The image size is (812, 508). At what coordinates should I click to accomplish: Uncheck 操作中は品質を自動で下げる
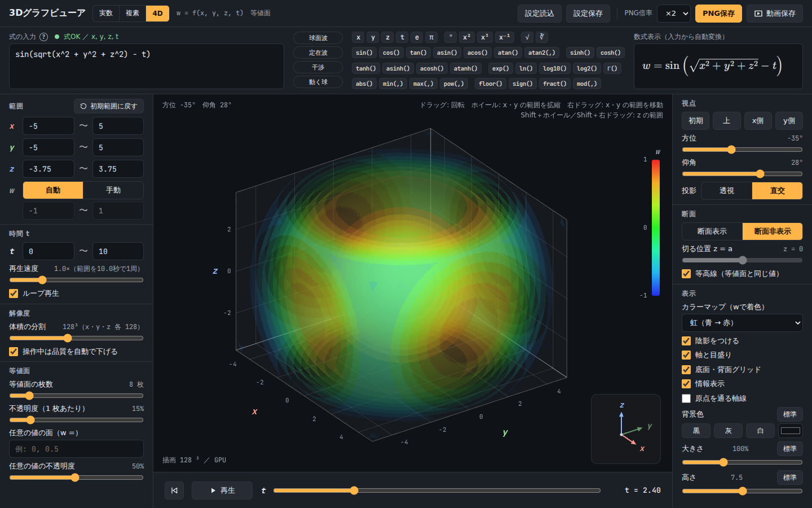14,352
